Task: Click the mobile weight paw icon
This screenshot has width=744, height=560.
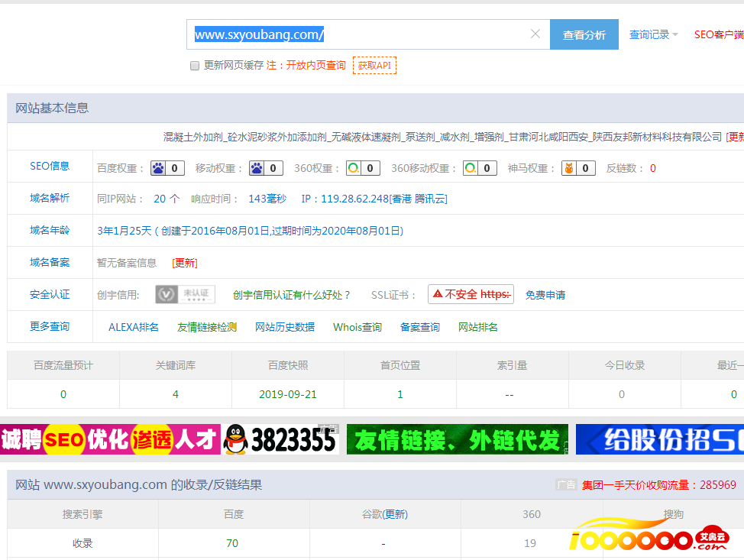Action: (x=257, y=168)
